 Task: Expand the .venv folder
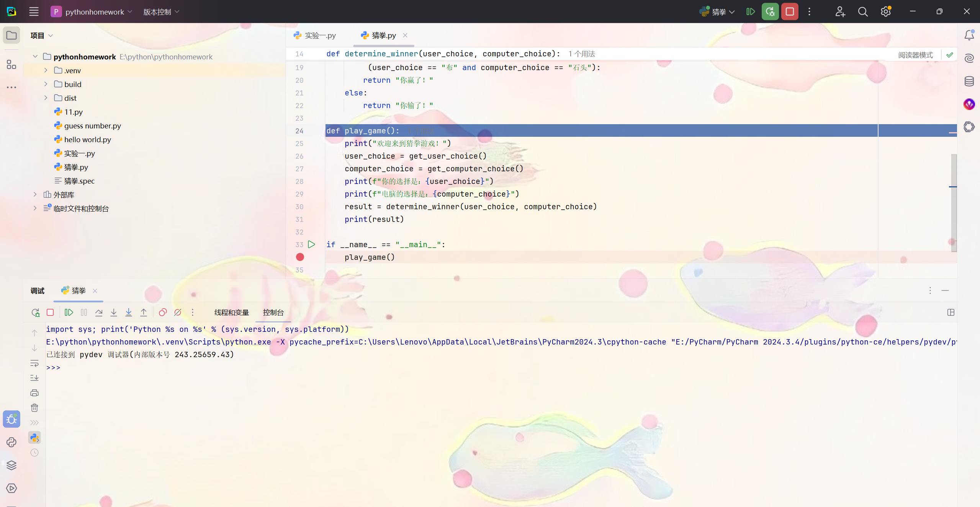coord(46,71)
